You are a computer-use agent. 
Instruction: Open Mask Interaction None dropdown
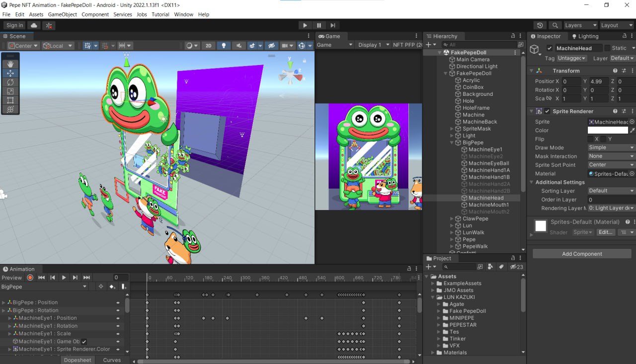point(611,156)
